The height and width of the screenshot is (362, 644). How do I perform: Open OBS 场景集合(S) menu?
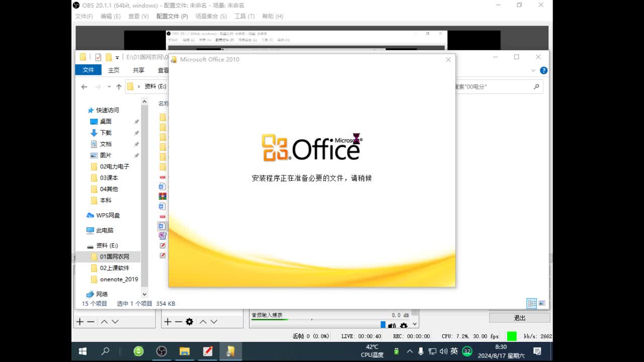(x=211, y=16)
